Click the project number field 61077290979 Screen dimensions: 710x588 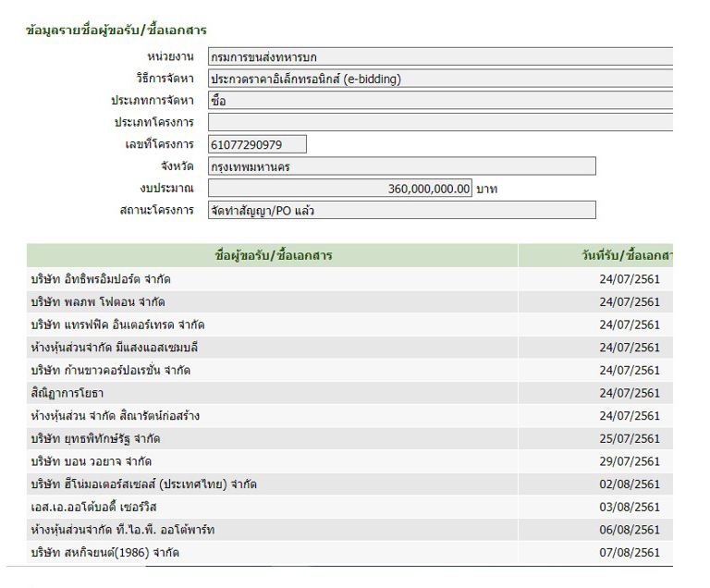(257, 144)
